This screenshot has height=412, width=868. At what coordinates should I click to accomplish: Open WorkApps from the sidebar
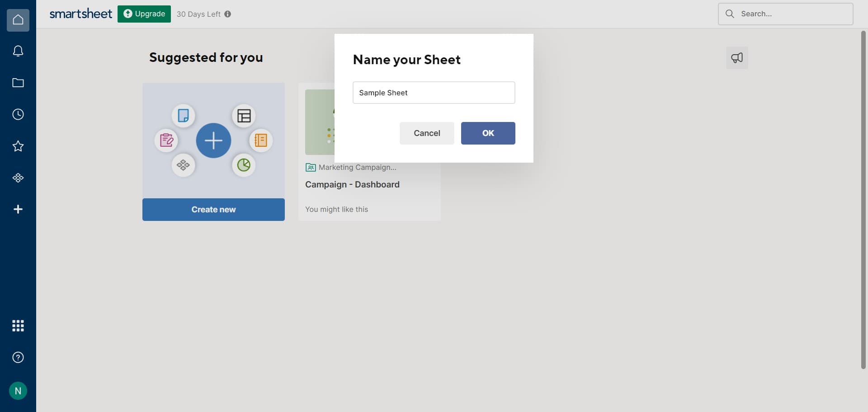point(18,178)
